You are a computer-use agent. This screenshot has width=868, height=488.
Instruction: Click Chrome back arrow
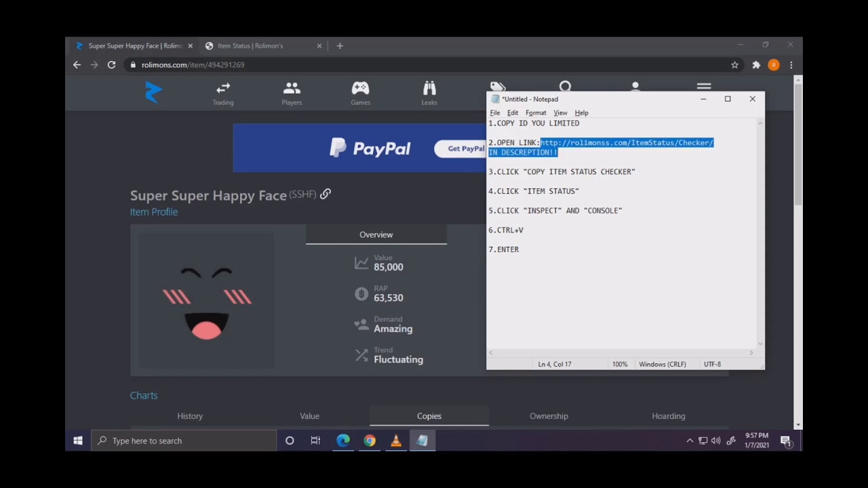(77, 65)
